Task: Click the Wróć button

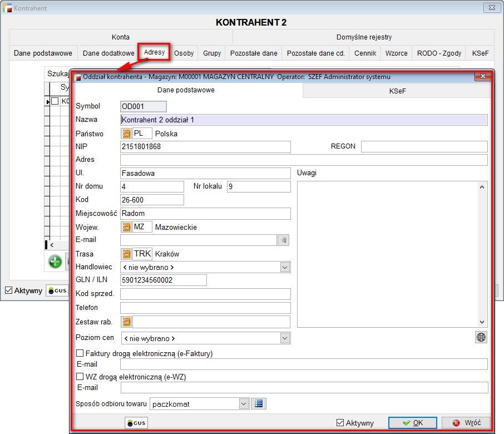Action: tap(463, 423)
